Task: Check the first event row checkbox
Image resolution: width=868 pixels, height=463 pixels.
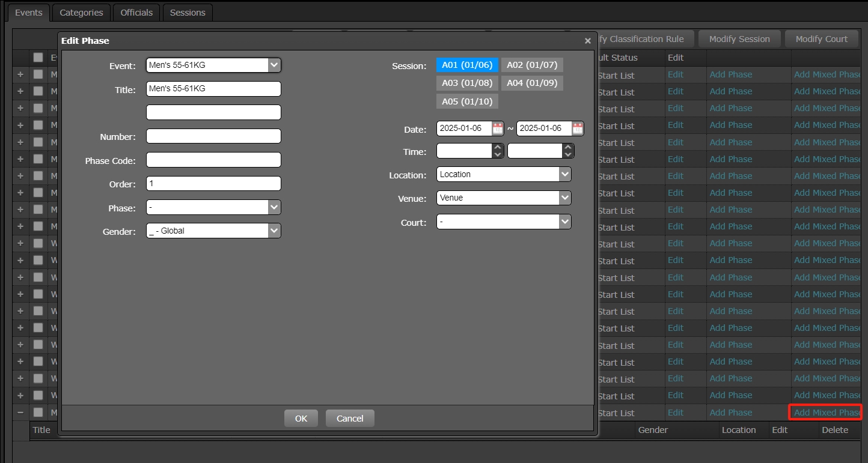Action: (38, 74)
